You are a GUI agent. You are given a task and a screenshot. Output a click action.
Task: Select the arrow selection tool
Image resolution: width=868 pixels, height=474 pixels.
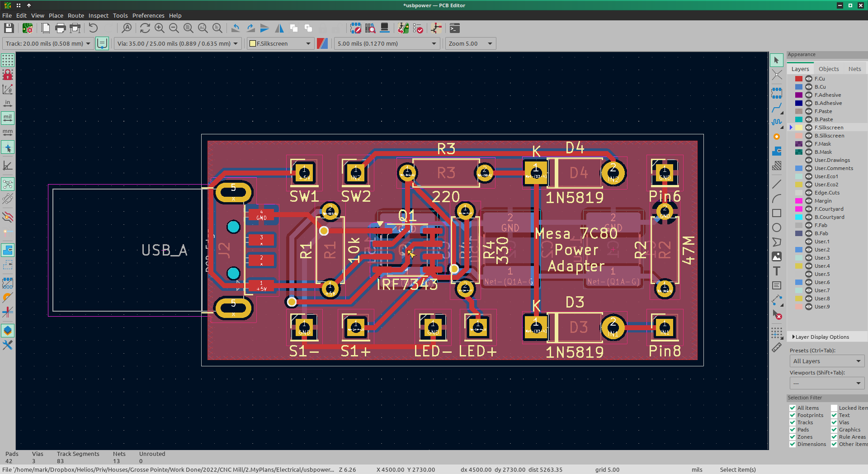click(x=776, y=60)
